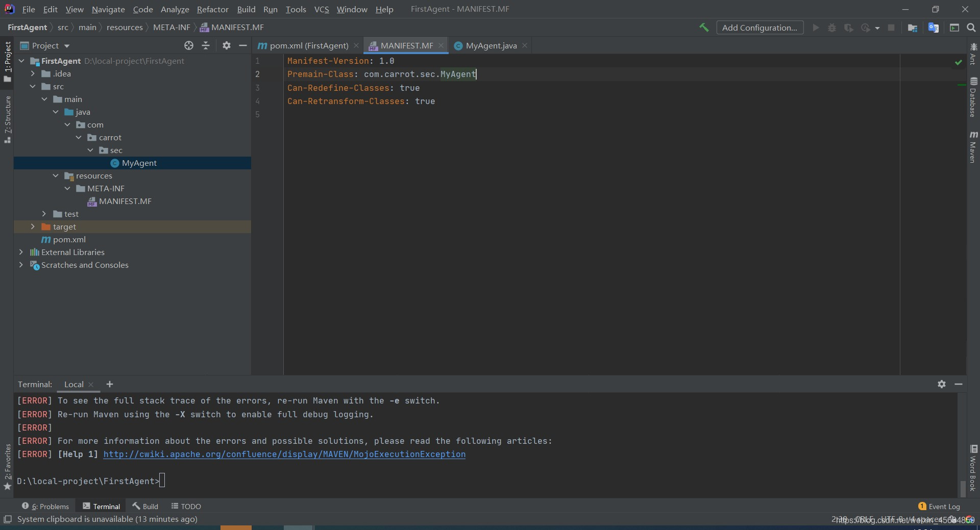Toggle the 1: Project tool window button

[x=7, y=62]
